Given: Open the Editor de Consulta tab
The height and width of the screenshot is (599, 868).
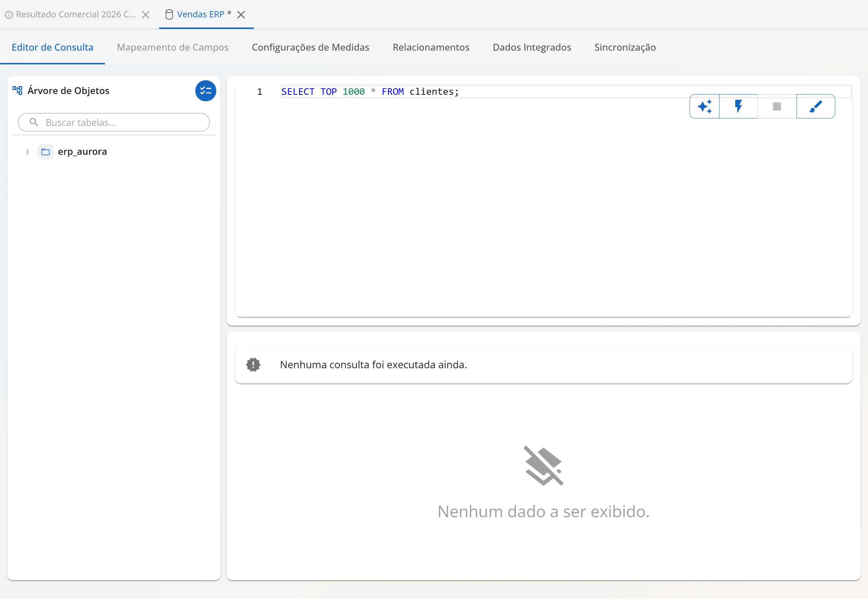Looking at the screenshot, I should click(x=52, y=47).
